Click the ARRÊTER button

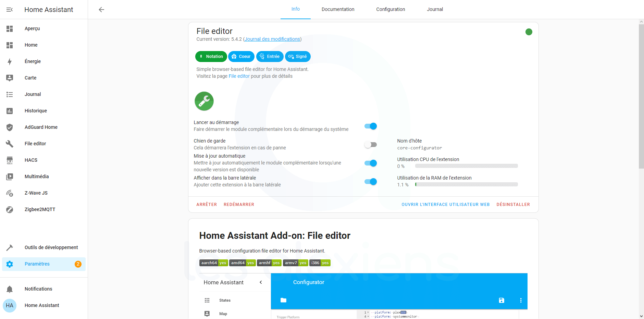pyautogui.click(x=207, y=205)
